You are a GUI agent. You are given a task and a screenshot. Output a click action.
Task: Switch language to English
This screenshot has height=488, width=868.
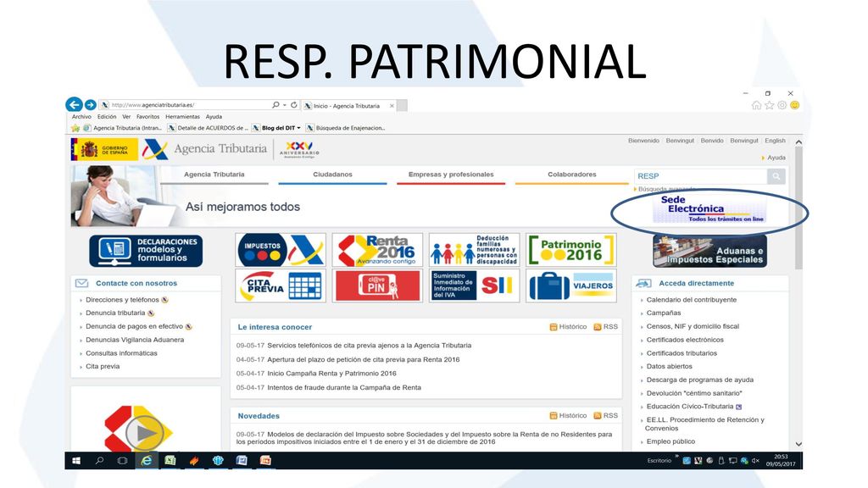pos(775,141)
